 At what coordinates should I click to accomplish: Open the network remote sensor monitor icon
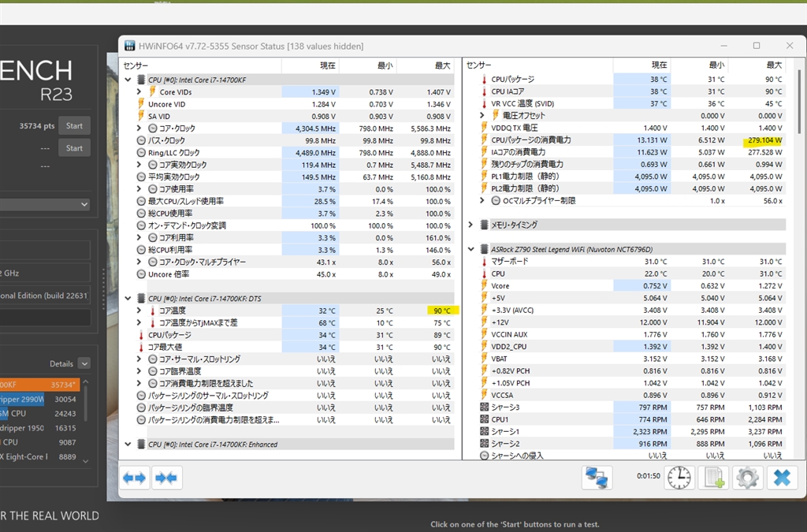pos(597,478)
